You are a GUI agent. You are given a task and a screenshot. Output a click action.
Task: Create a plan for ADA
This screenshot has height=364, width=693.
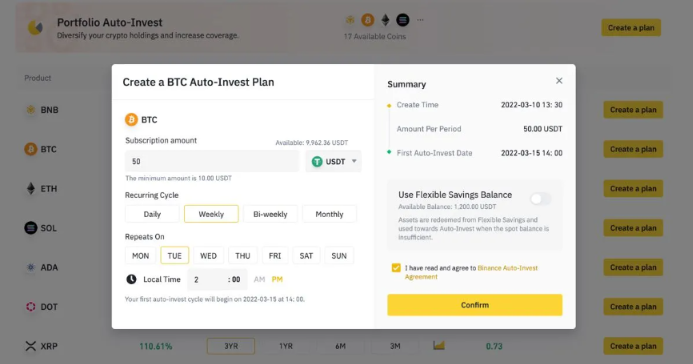click(633, 267)
